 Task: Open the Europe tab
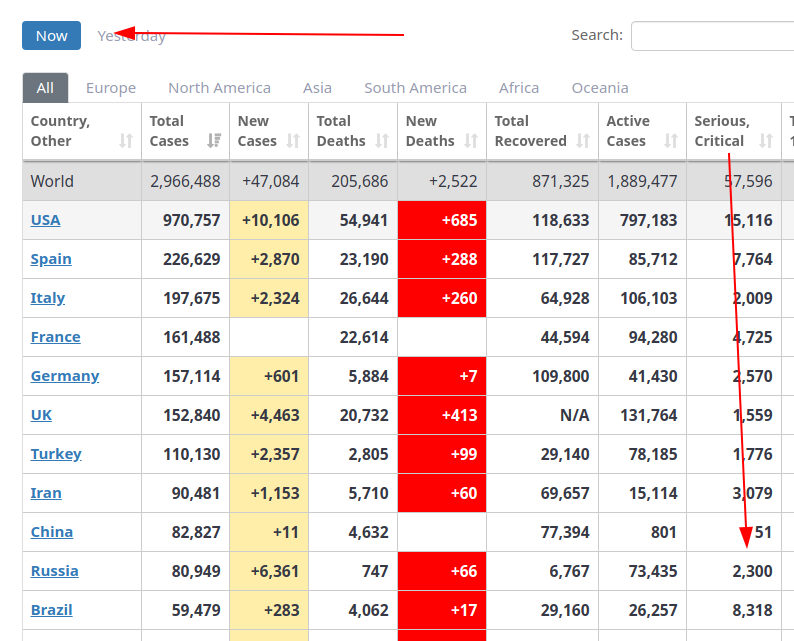[111, 88]
